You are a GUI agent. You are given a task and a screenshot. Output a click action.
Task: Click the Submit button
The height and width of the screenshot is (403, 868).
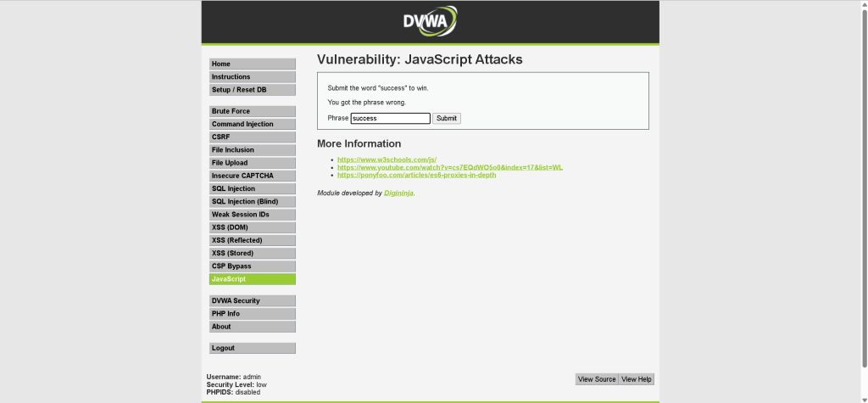click(446, 118)
